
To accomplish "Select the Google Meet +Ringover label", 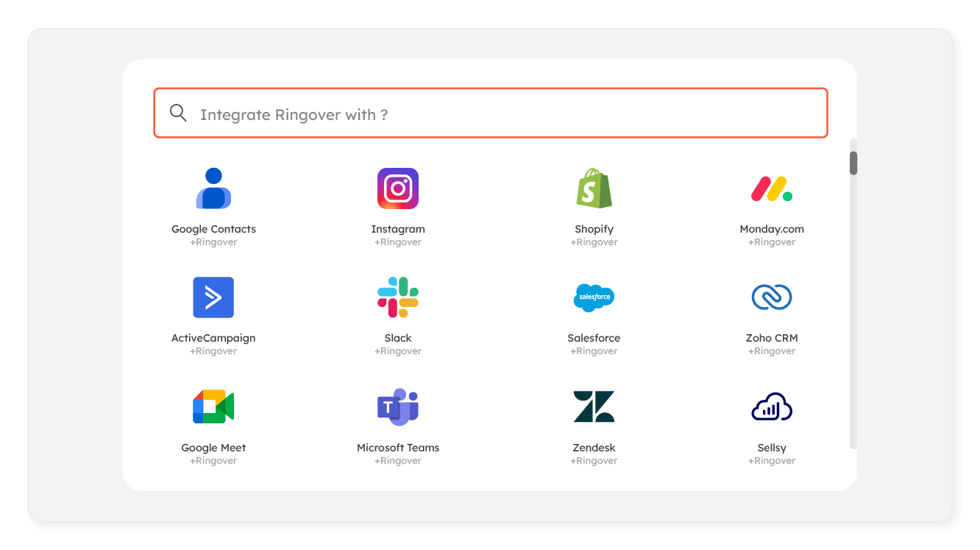I will [213, 460].
